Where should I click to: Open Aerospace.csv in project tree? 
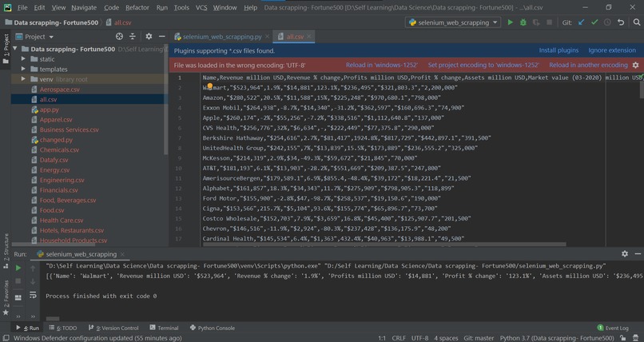60,89
